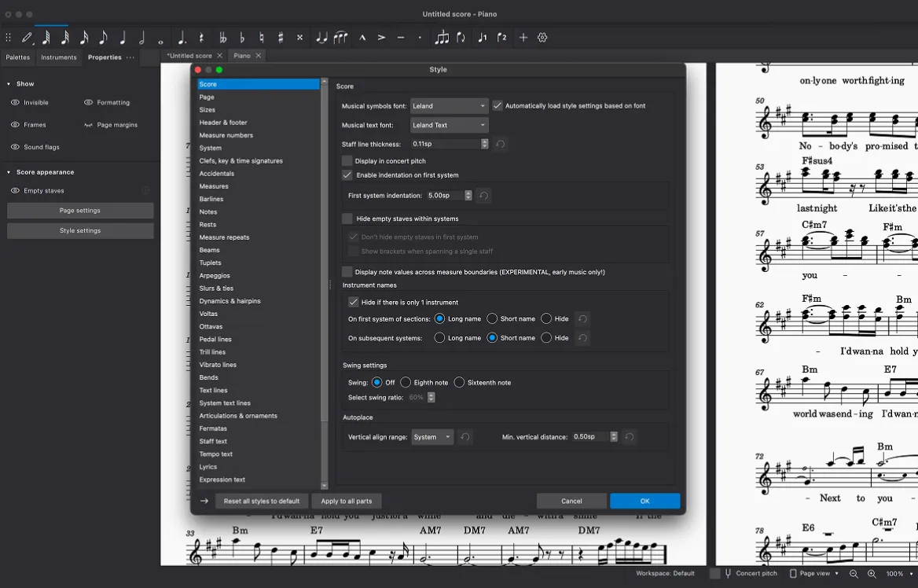Viewport: 918px width, 588px height.
Task: Select the staccato articulation icon
Action: pyautogui.click(x=419, y=37)
